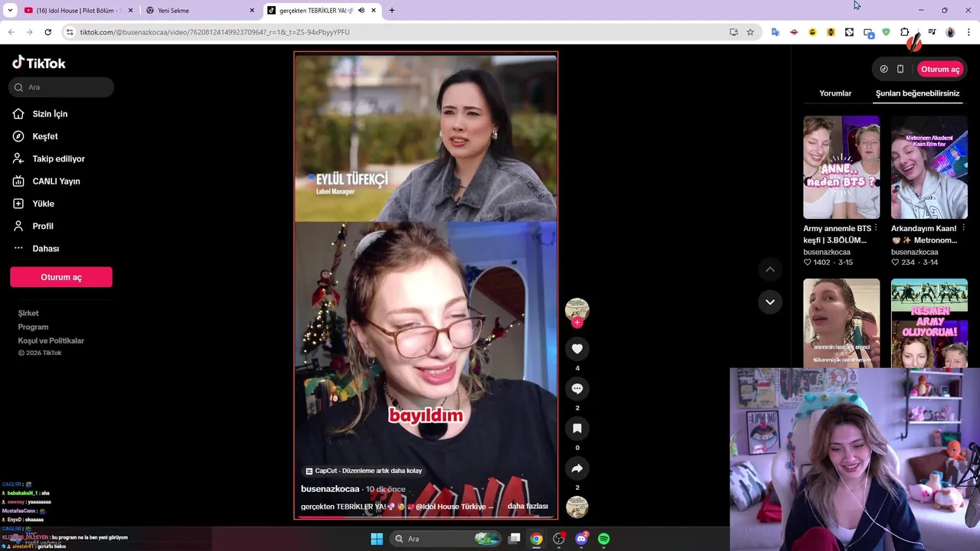
Task: Like the video with the heart icon
Action: tap(577, 349)
